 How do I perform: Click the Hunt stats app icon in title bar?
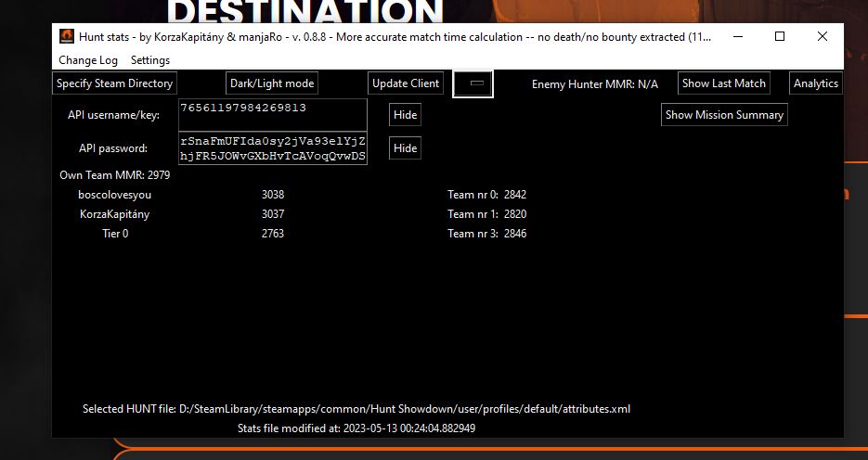point(67,36)
